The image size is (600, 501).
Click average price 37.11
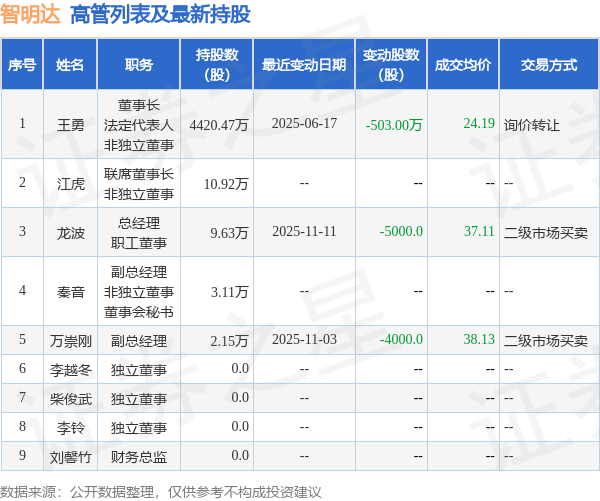tap(479, 231)
